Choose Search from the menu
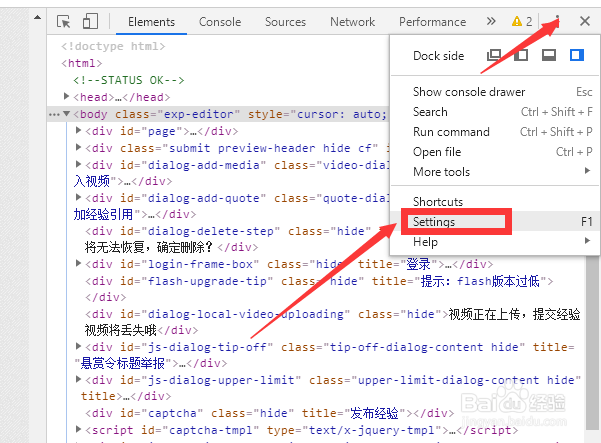This screenshot has width=601, height=443. (495, 112)
